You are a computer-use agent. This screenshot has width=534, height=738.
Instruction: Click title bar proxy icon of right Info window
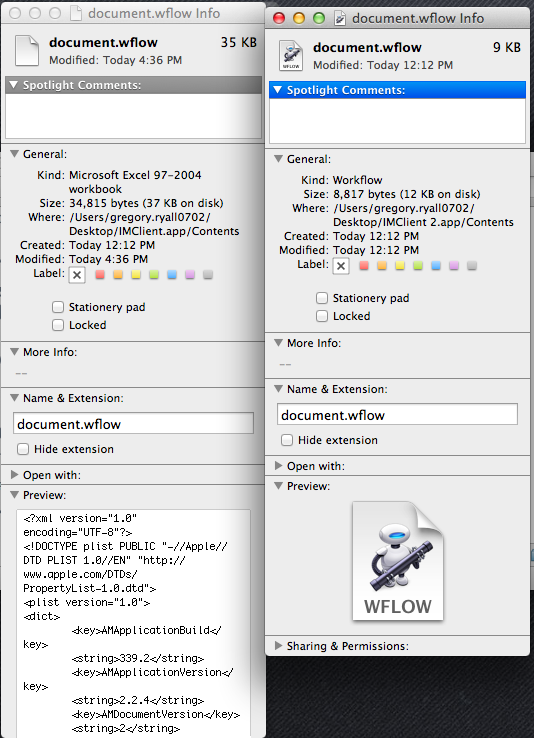pos(340,18)
